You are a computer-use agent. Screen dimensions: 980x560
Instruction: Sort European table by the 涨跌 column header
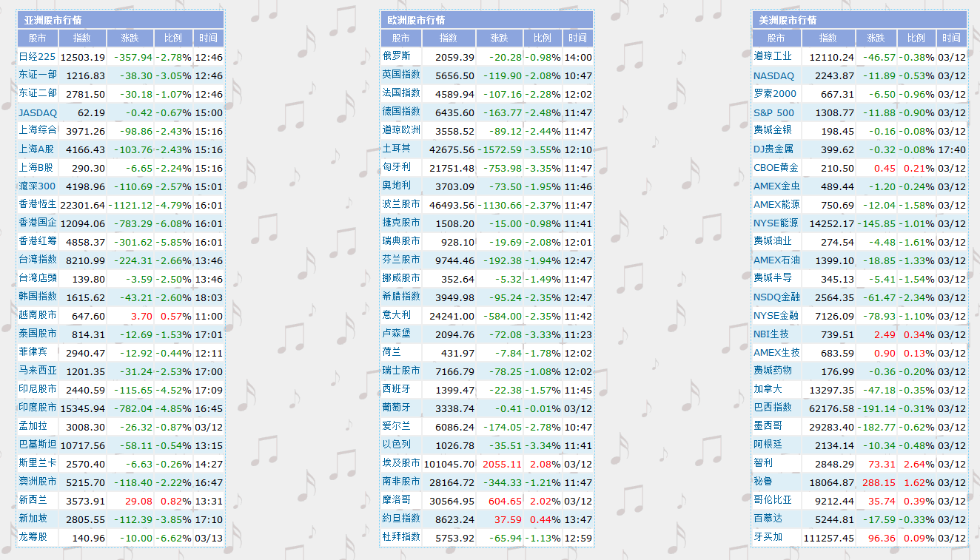click(x=499, y=38)
